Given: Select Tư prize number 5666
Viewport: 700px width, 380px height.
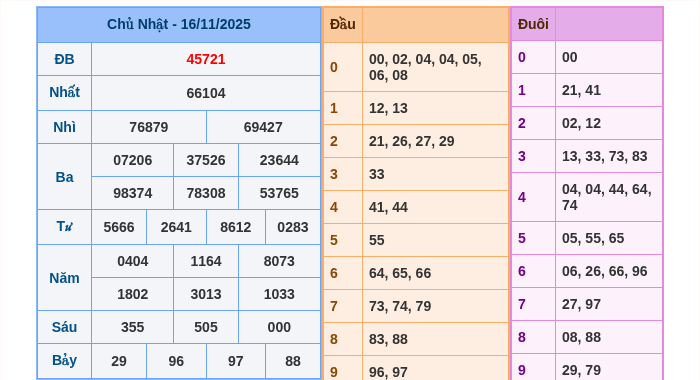Looking at the screenshot, I should click(119, 227).
